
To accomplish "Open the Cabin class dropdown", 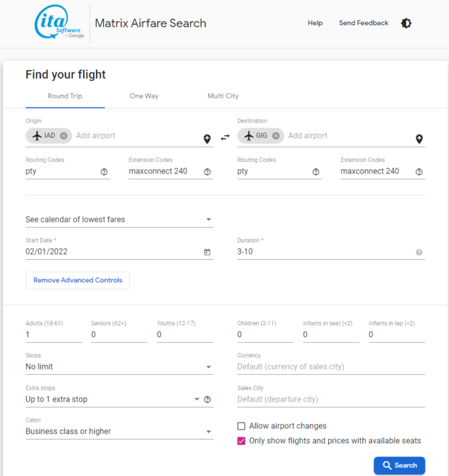I will [119, 432].
